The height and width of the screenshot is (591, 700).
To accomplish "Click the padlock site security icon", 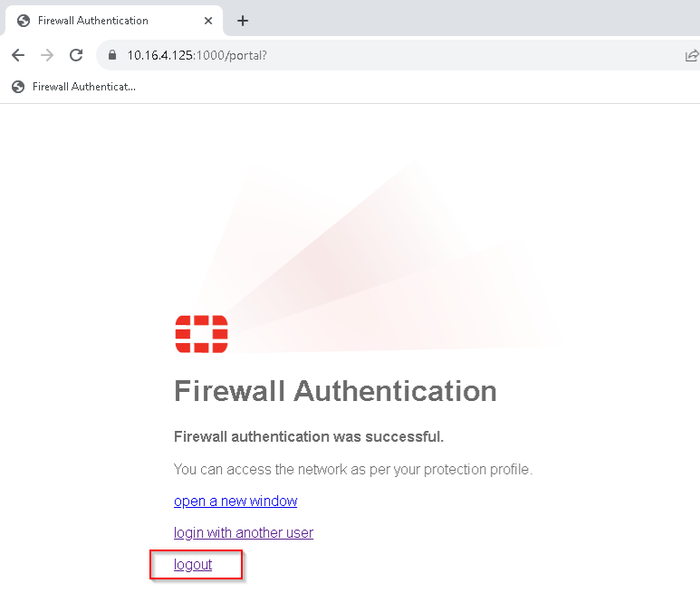I will [x=112, y=55].
